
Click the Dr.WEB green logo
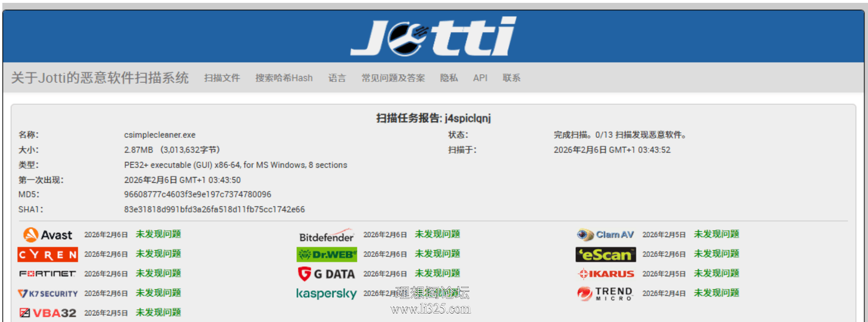coord(327,254)
